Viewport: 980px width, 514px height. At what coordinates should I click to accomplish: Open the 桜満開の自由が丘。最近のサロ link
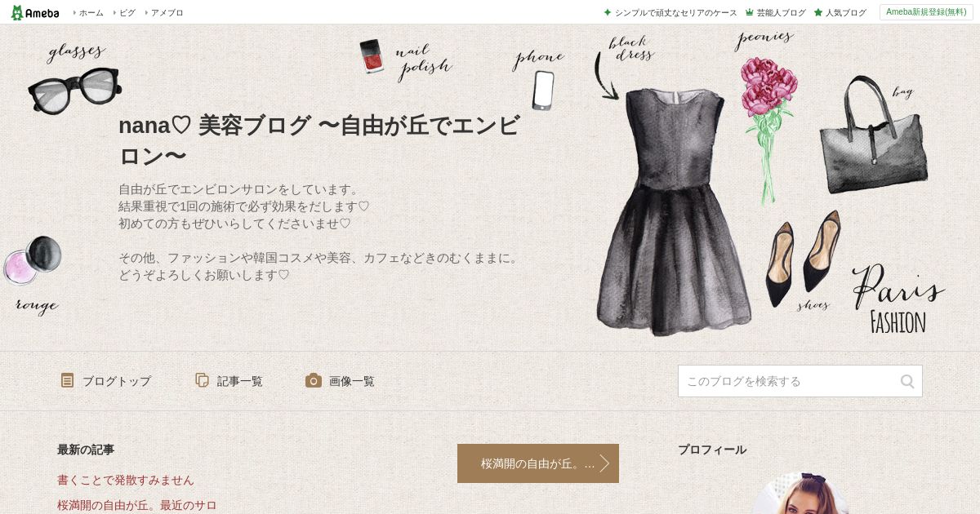137,505
